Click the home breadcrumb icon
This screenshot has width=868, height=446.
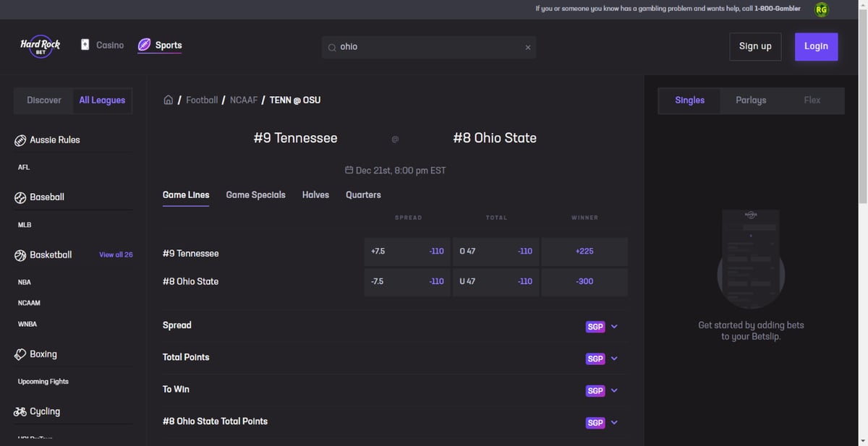[168, 100]
